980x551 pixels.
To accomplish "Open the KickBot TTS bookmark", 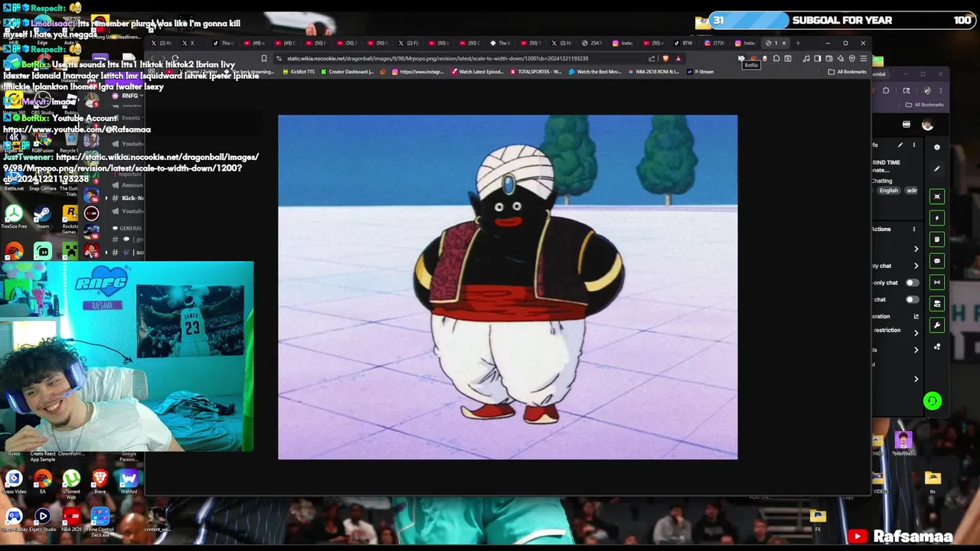I will 299,72.
